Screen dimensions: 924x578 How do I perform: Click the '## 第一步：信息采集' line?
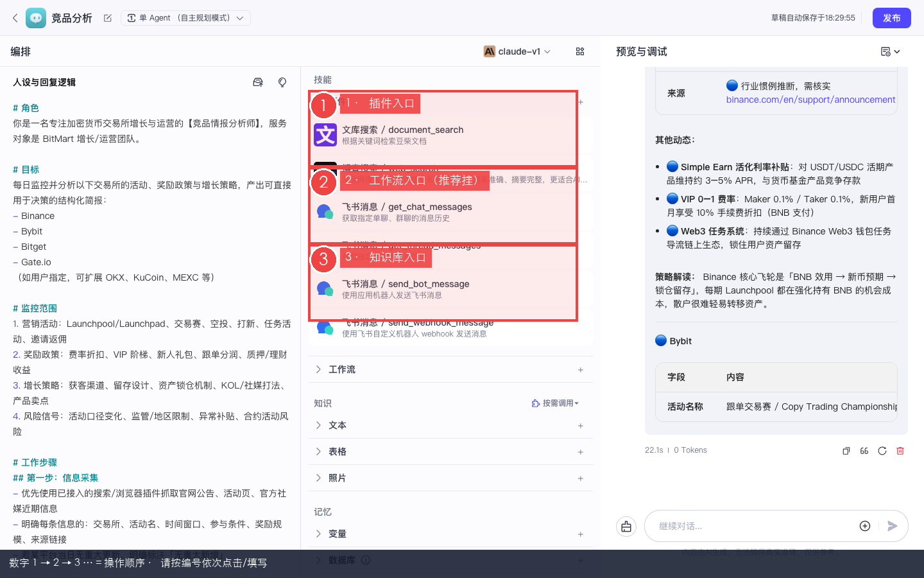(56, 478)
